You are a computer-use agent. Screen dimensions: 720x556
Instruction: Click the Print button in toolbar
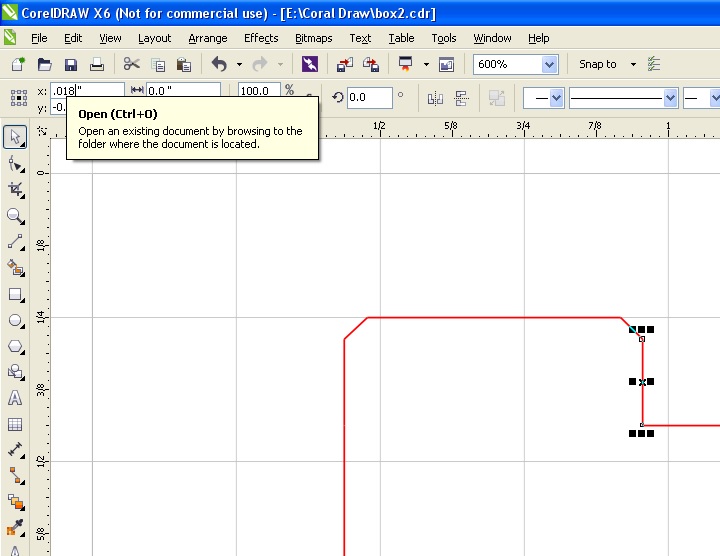pos(96,64)
